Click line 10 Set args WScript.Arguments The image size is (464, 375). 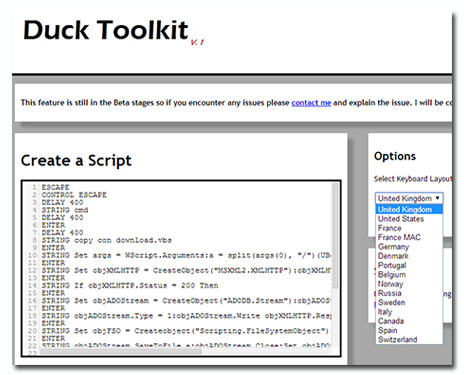tap(186, 255)
